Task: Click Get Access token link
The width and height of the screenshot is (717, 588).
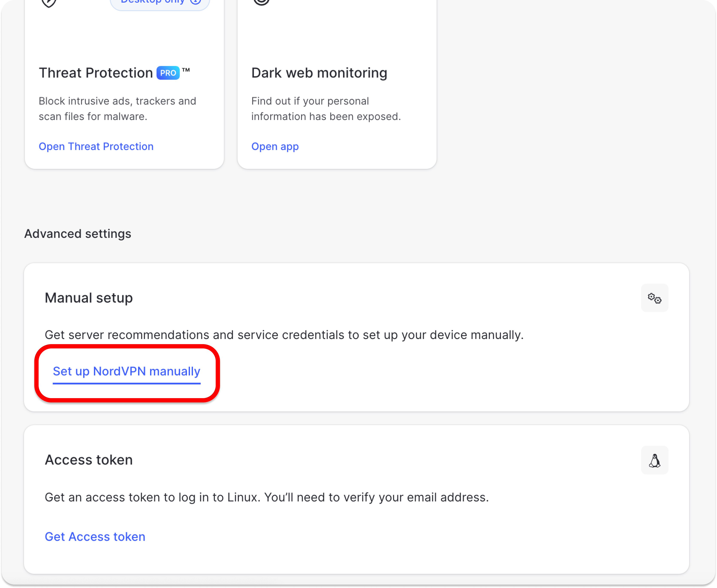Action: pos(95,537)
